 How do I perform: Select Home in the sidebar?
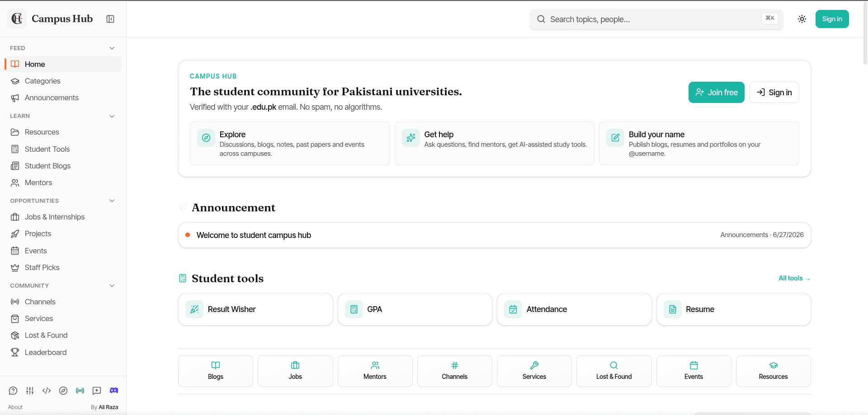click(63, 64)
